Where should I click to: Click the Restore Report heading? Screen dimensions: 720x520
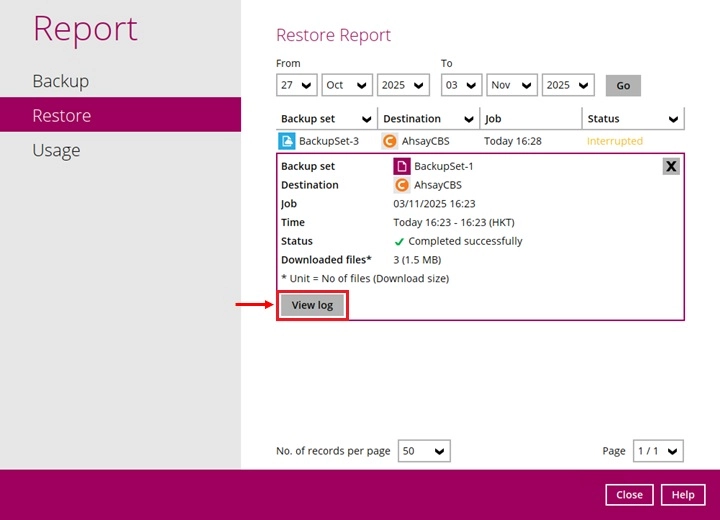tap(333, 35)
